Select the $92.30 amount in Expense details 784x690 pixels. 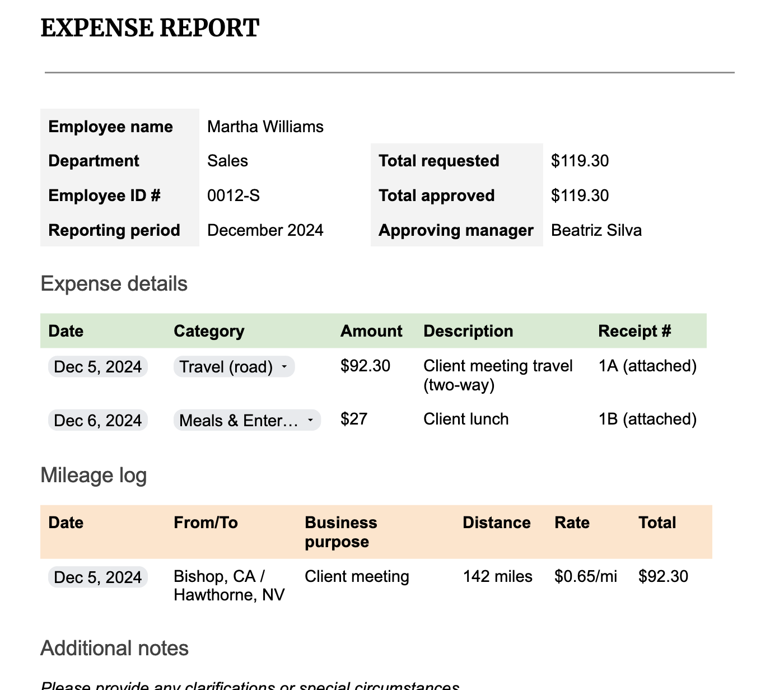click(364, 366)
